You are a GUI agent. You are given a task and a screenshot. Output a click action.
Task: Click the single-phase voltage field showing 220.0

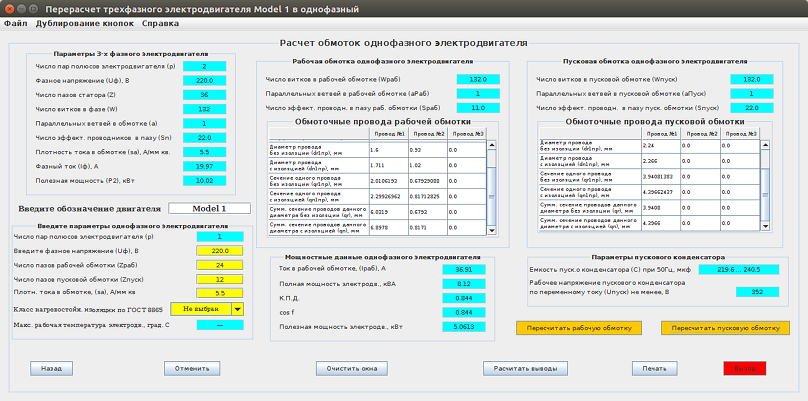[219, 251]
